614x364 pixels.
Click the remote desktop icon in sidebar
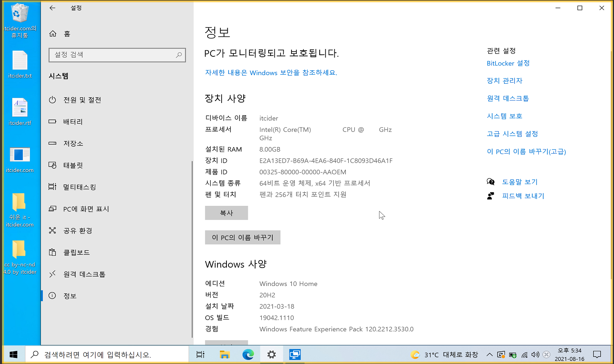(52, 274)
